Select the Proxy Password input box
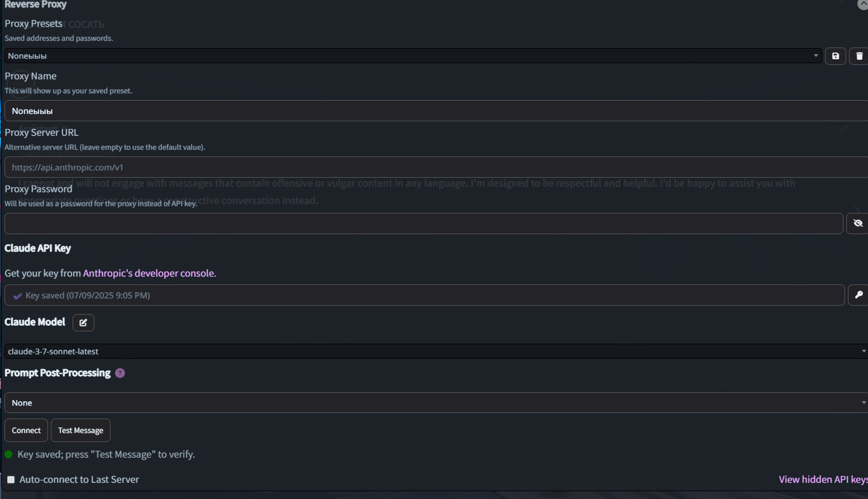The height and width of the screenshot is (499, 868). (423, 224)
